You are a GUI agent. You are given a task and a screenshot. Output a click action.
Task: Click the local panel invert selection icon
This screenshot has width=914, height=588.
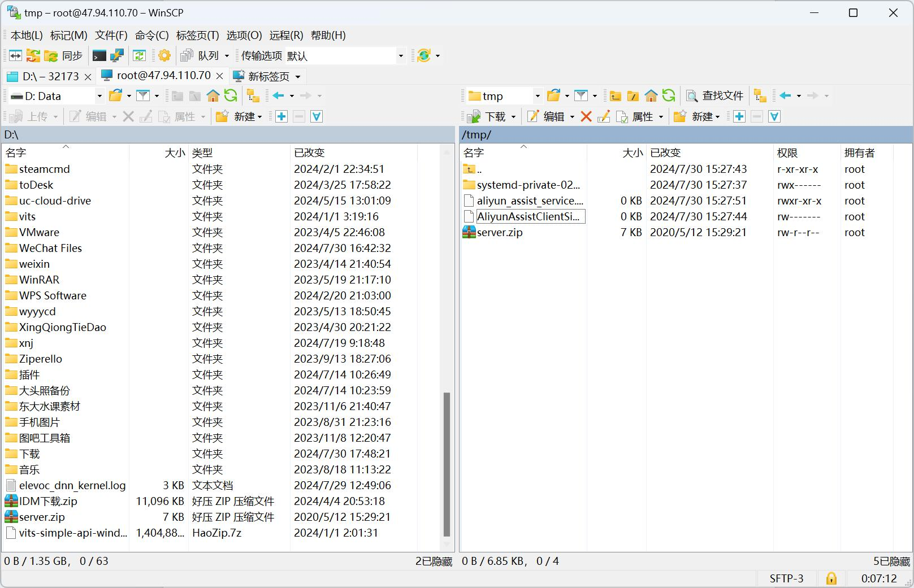click(317, 116)
